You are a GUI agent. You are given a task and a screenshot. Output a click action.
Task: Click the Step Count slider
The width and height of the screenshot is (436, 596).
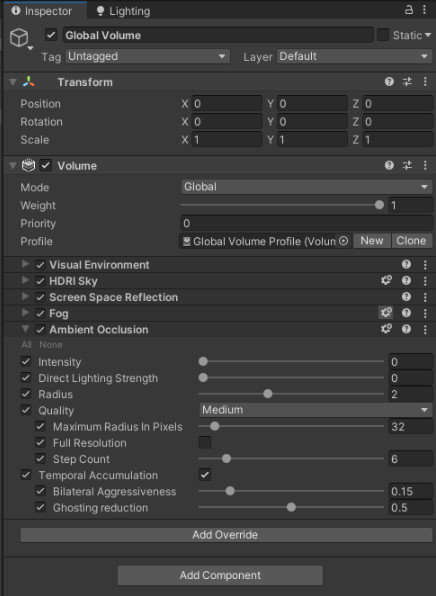coord(291,459)
